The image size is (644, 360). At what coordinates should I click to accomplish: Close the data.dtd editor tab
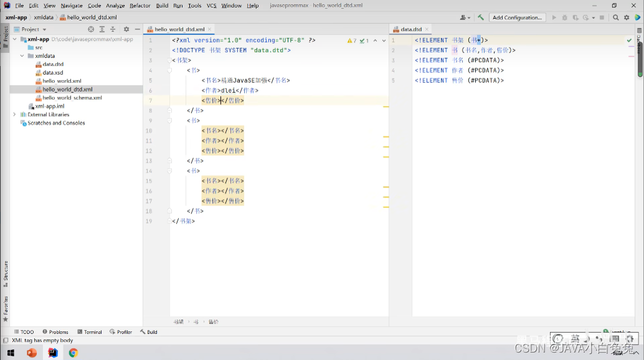click(x=427, y=29)
